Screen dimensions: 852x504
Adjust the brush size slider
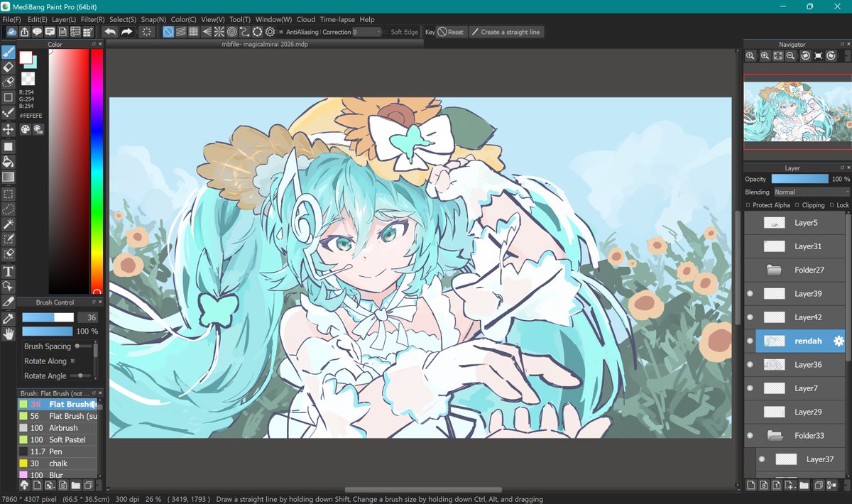48,317
